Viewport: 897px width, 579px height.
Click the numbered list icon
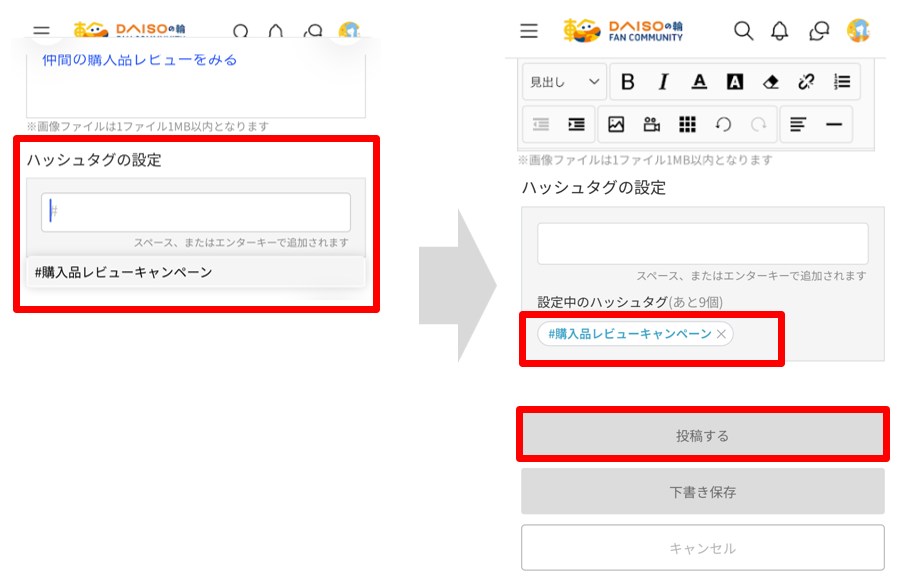(x=842, y=82)
